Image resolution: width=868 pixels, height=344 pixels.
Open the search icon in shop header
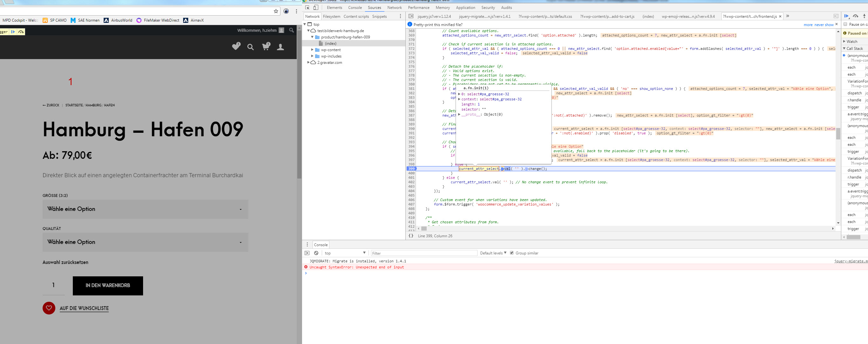pos(251,47)
